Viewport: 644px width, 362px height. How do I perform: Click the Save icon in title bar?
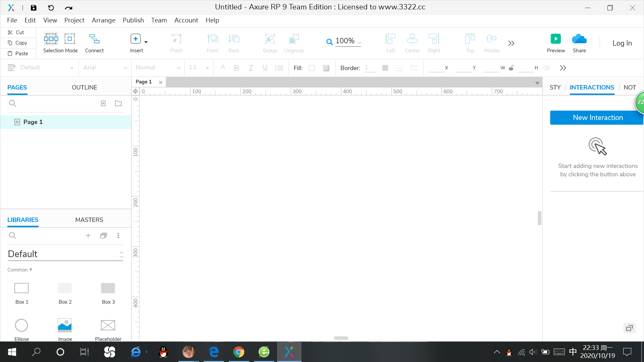34,7
